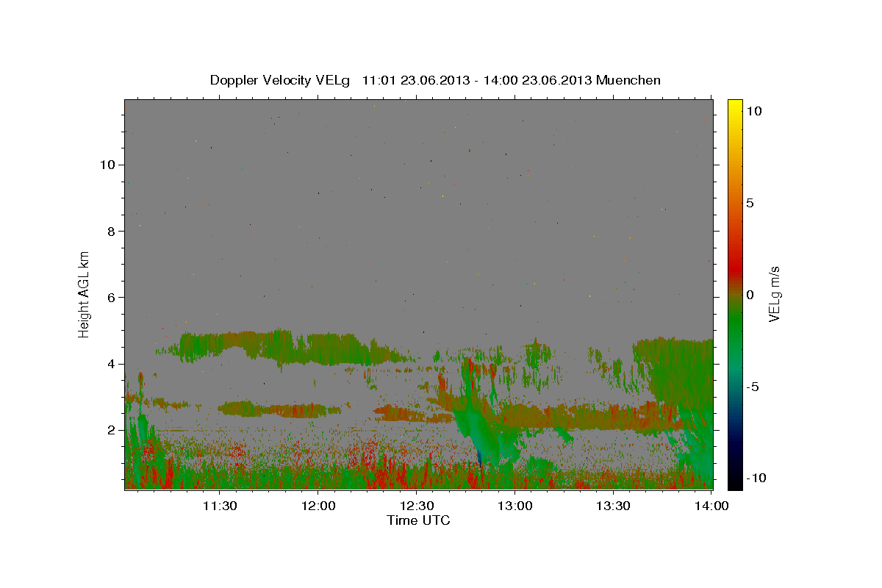
Task: Click the height axis label 4
Action: point(112,364)
